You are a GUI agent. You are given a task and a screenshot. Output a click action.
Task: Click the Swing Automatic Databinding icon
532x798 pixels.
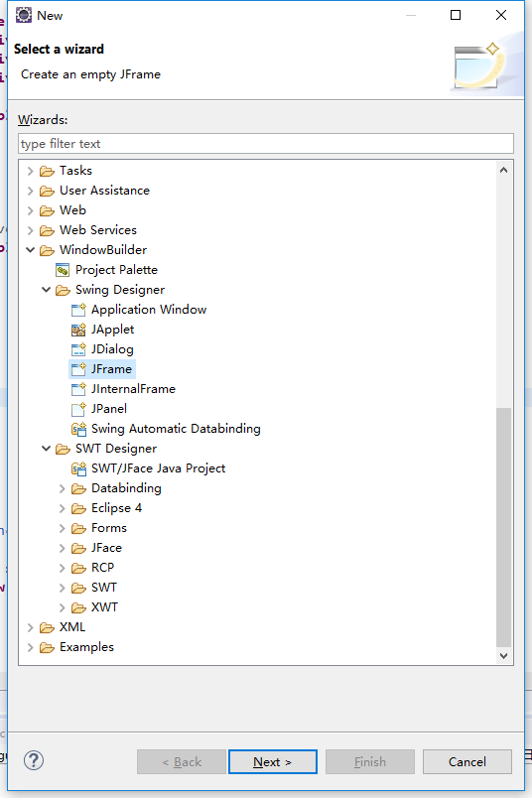point(78,429)
